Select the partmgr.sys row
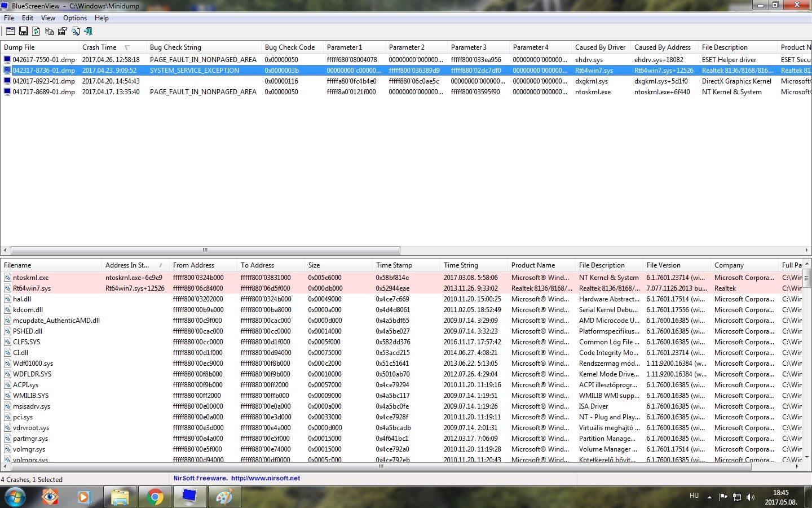The height and width of the screenshot is (508, 812). coord(401,439)
